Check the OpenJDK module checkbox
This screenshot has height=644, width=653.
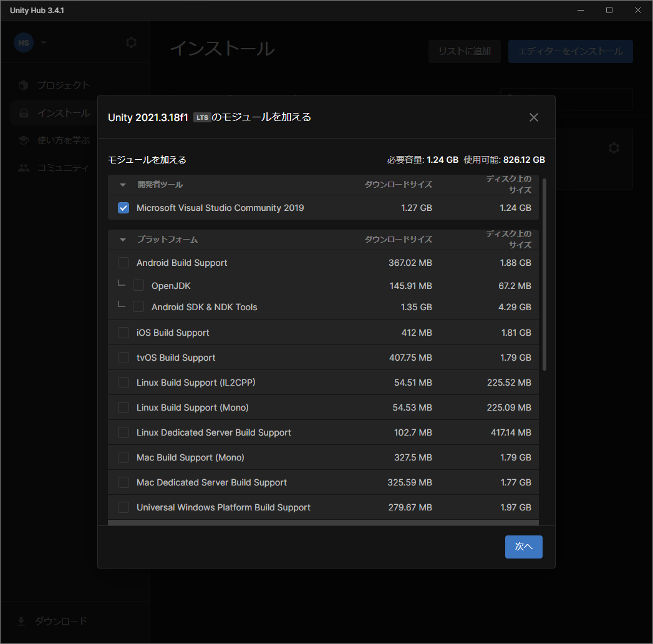138,285
